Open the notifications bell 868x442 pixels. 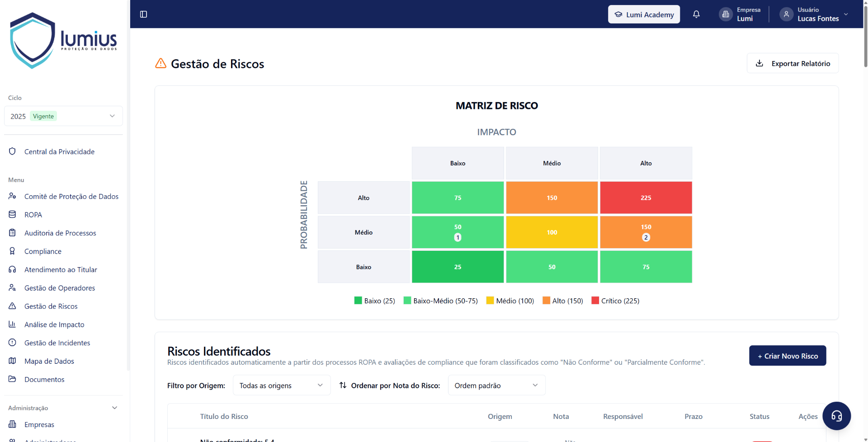tap(696, 14)
